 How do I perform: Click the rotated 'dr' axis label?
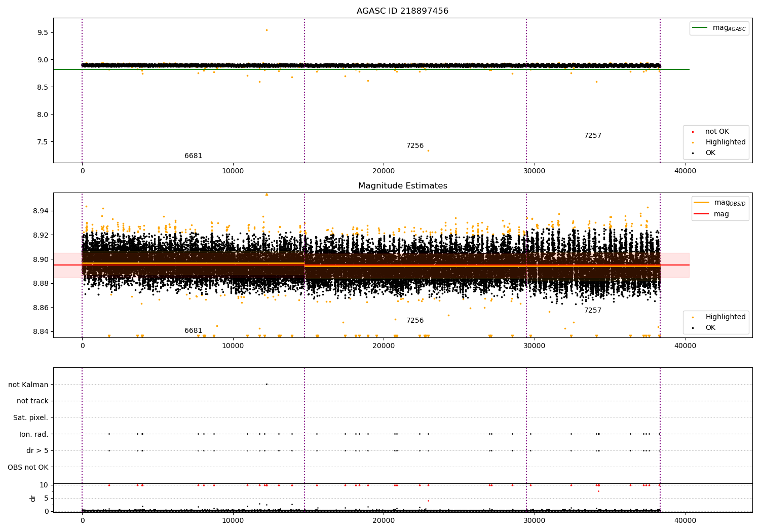(x=32, y=498)
